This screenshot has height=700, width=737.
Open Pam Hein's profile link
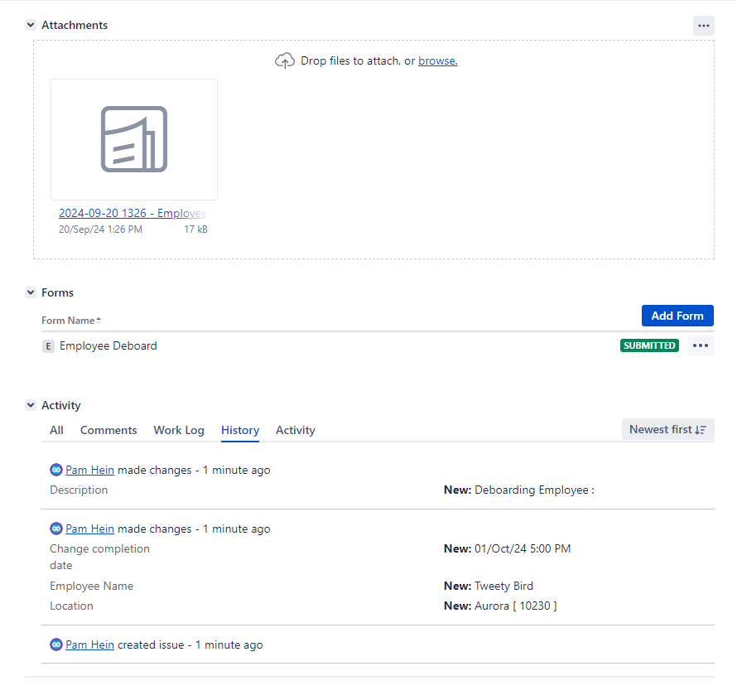pos(89,470)
